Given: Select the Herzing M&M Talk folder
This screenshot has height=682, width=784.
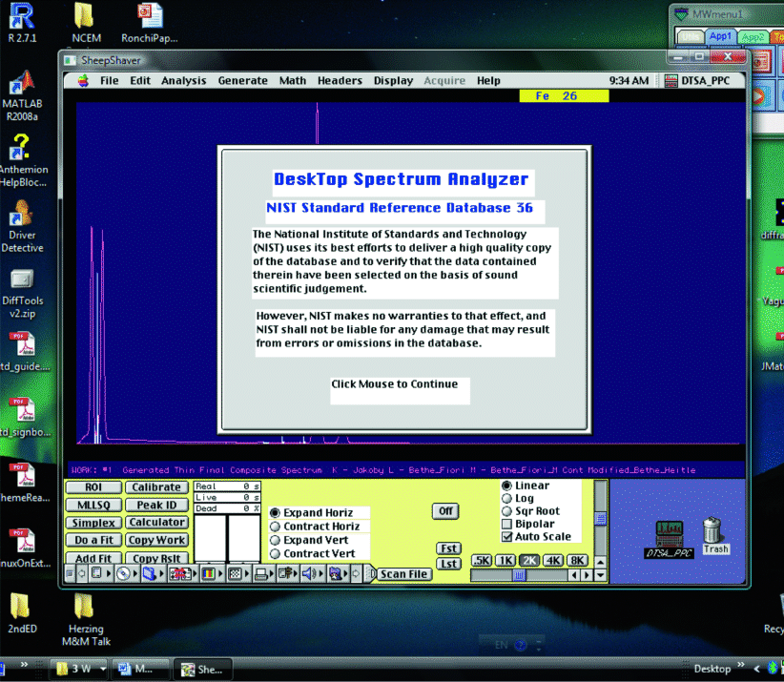Looking at the screenshot, I should coord(86,620).
